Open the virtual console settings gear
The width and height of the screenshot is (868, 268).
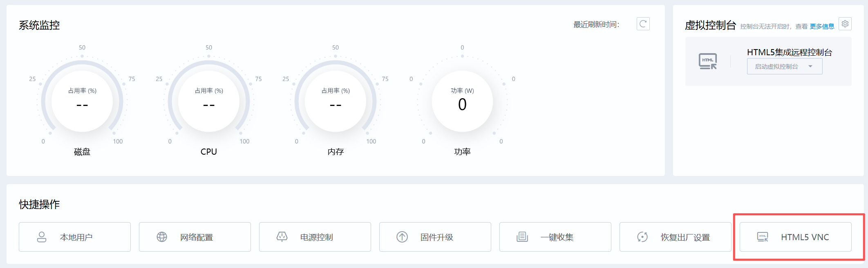pyautogui.click(x=845, y=24)
